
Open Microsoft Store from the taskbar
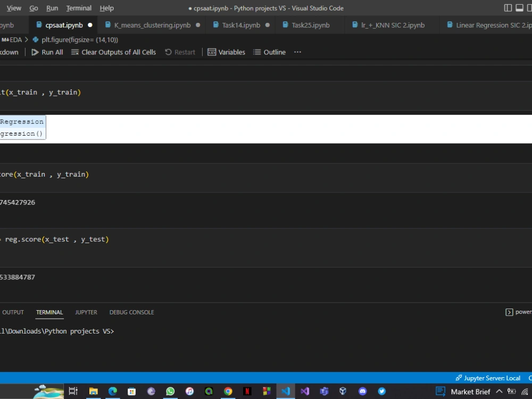(x=131, y=391)
